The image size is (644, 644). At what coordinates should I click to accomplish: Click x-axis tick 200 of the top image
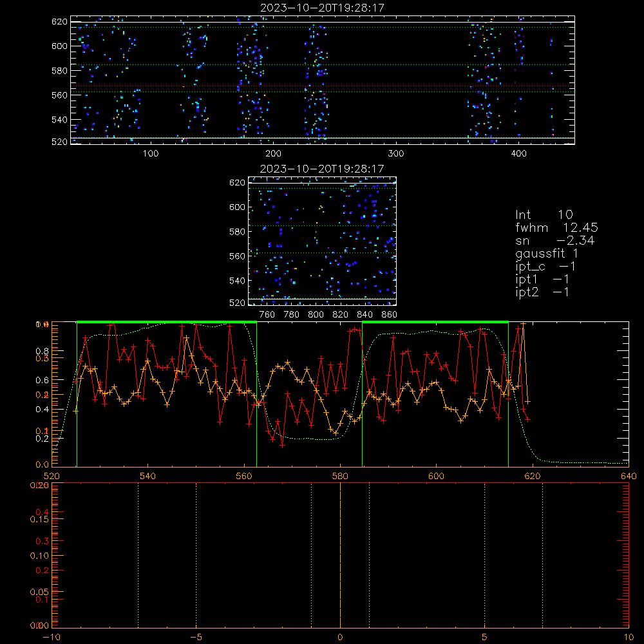click(273, 154)
